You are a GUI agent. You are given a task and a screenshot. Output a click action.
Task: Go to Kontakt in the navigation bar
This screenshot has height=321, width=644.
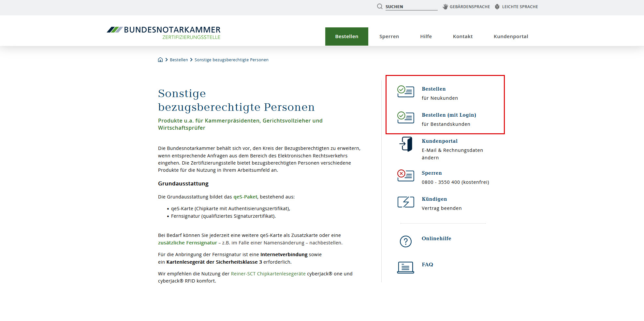tap(462, 36)
